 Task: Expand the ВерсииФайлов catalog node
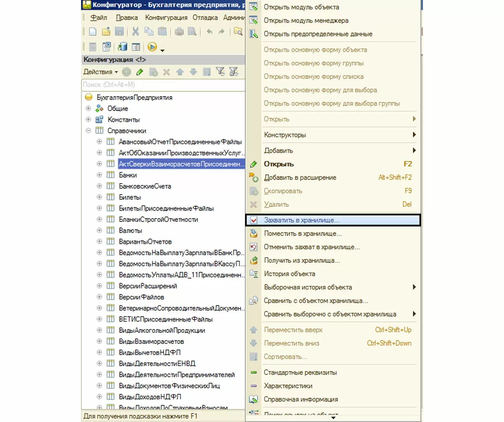(x=100, y=297)
